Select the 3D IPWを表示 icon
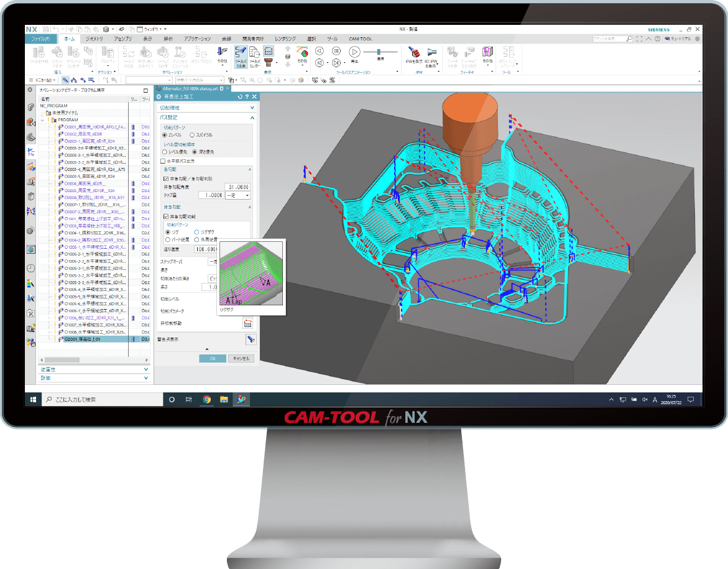The image size is (728, 569). (x=431, y=52)
